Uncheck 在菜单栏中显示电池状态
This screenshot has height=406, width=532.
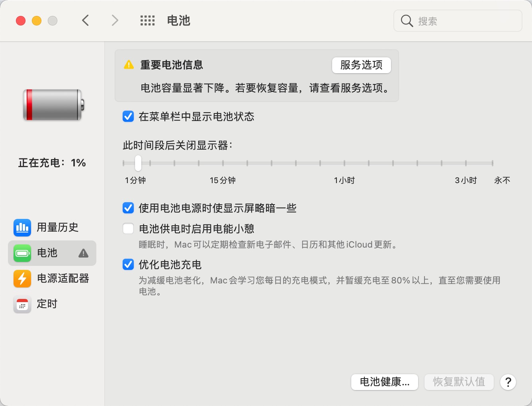(128, 117)
